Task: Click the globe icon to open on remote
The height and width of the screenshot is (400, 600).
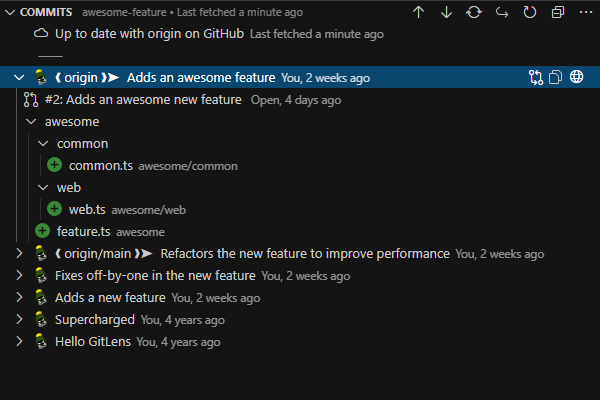Action: (x=577, y=77)
